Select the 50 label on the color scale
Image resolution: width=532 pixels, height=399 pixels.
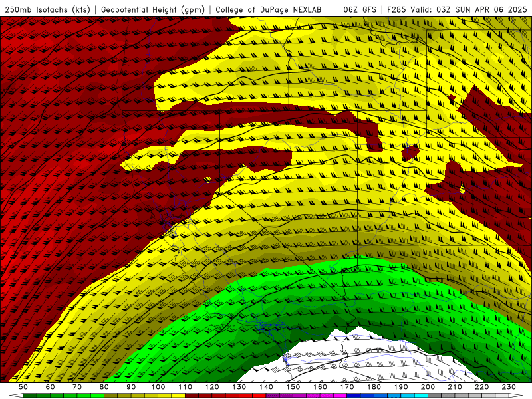pyautogui.click(x=23, y=387)
